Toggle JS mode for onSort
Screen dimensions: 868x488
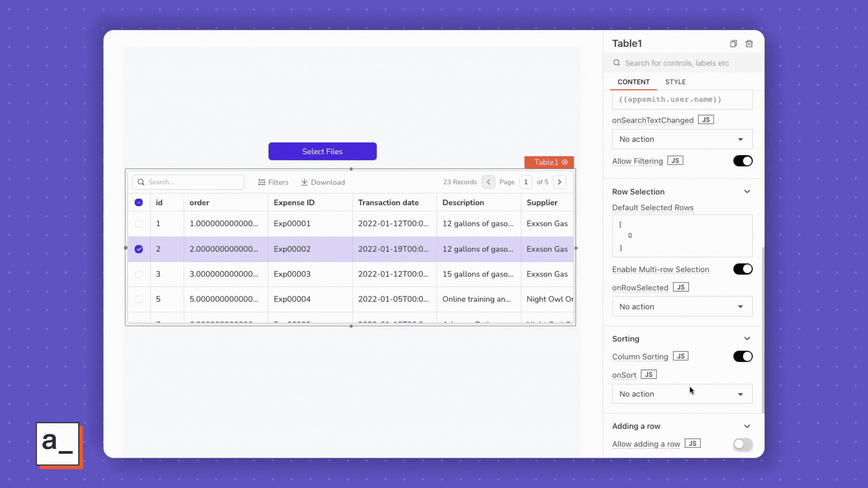[648, 375]
